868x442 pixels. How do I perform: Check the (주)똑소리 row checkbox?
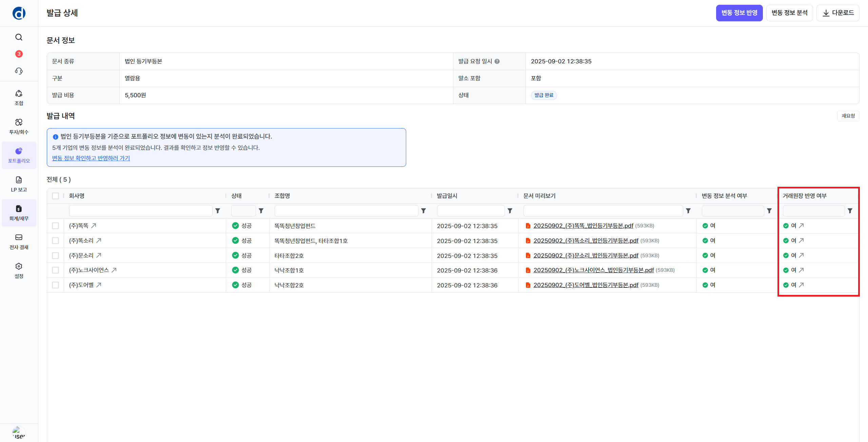pos(56,241)
